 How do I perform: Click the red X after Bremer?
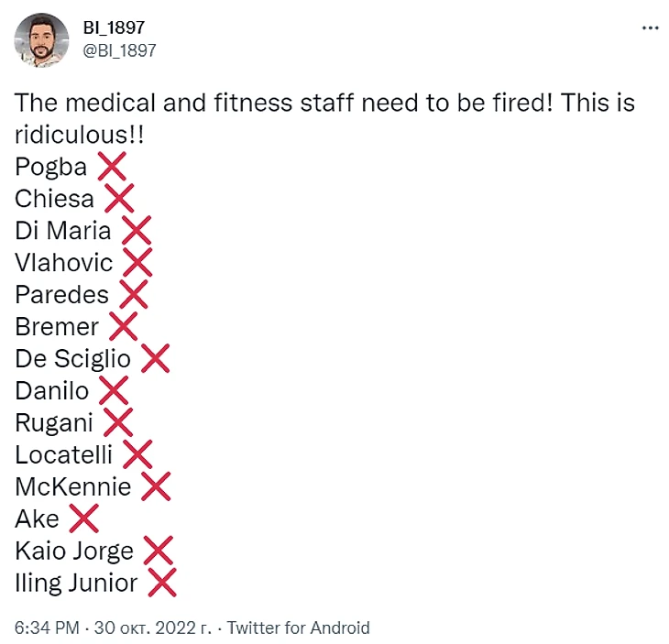coord(123,327)
